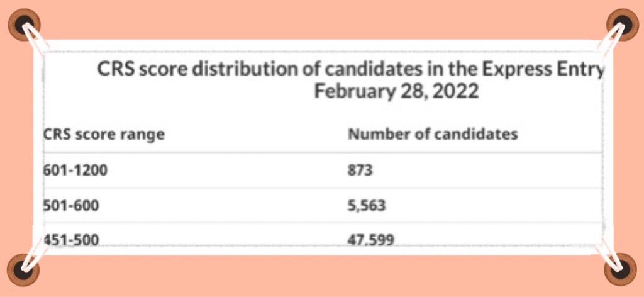Click the 'Number of candidates' column header
The image size is (644, 297).
(x=433, y=134)
